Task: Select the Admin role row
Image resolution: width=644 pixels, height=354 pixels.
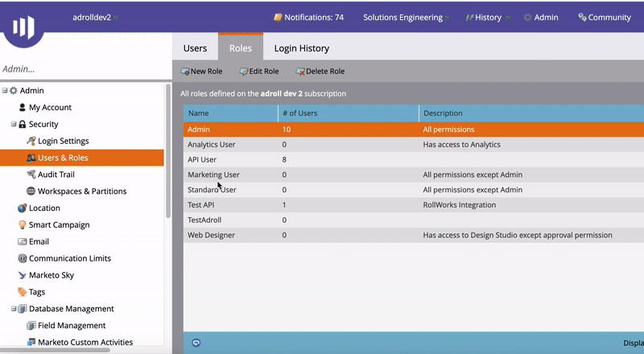Action: point(414,130)
